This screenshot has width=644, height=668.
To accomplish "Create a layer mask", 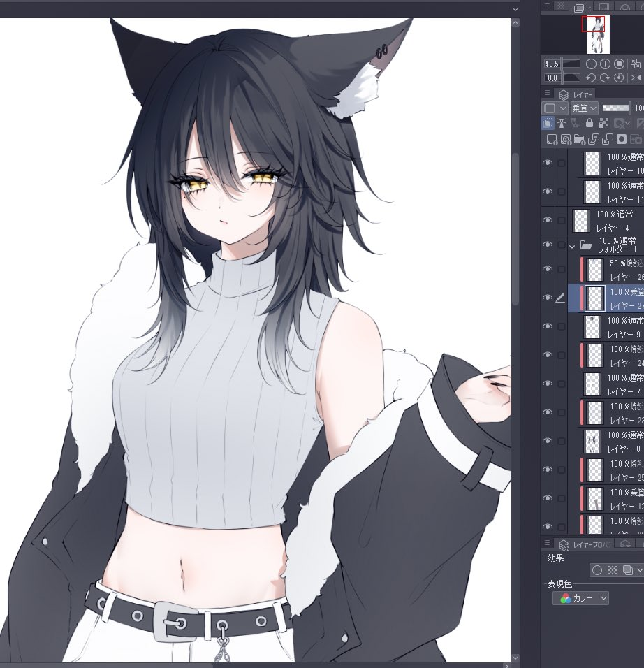I will (622, 139).
